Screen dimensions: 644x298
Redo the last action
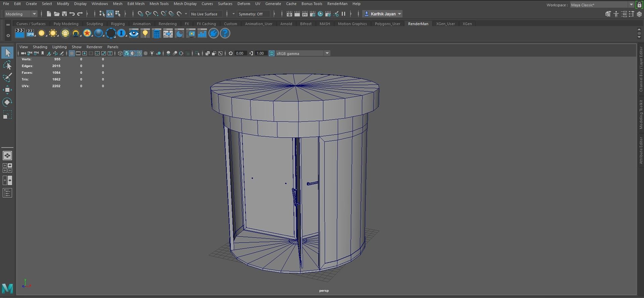pyautogui.click(x=80, y=14)
